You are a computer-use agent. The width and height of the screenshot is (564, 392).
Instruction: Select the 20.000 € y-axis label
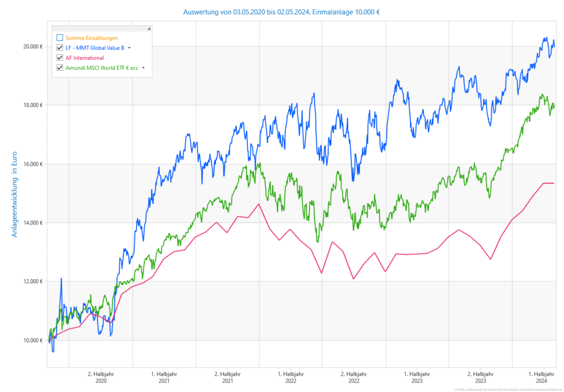click(x=33, y=46)
